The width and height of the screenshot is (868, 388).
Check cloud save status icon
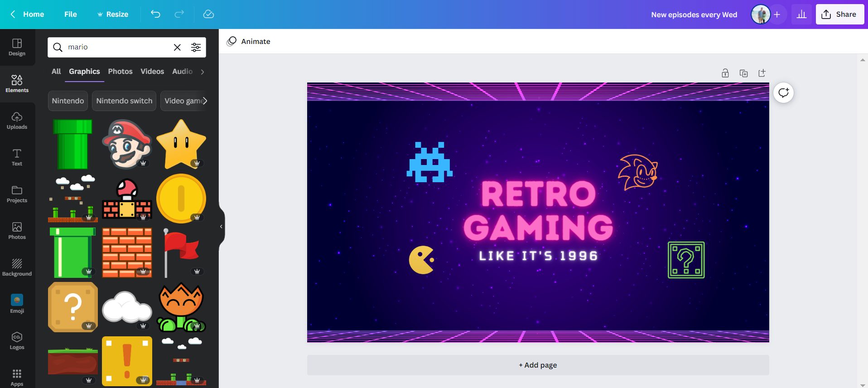tap(208, 14)
